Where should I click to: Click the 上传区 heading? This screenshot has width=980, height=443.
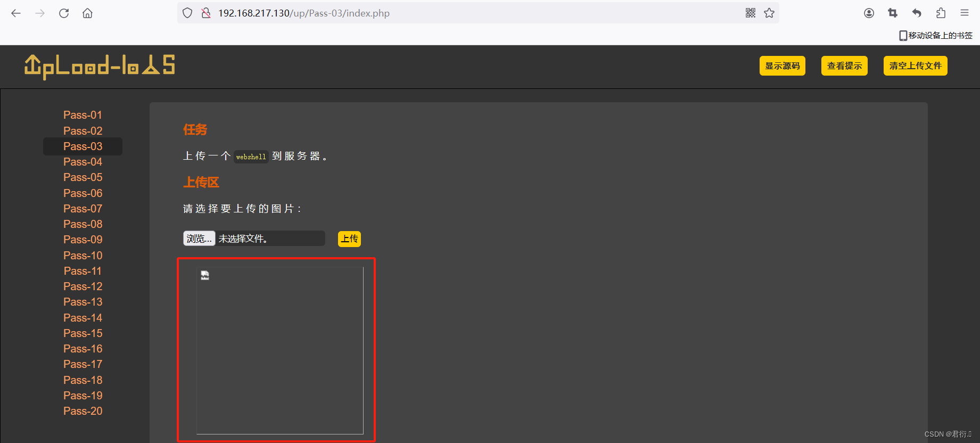201,182
